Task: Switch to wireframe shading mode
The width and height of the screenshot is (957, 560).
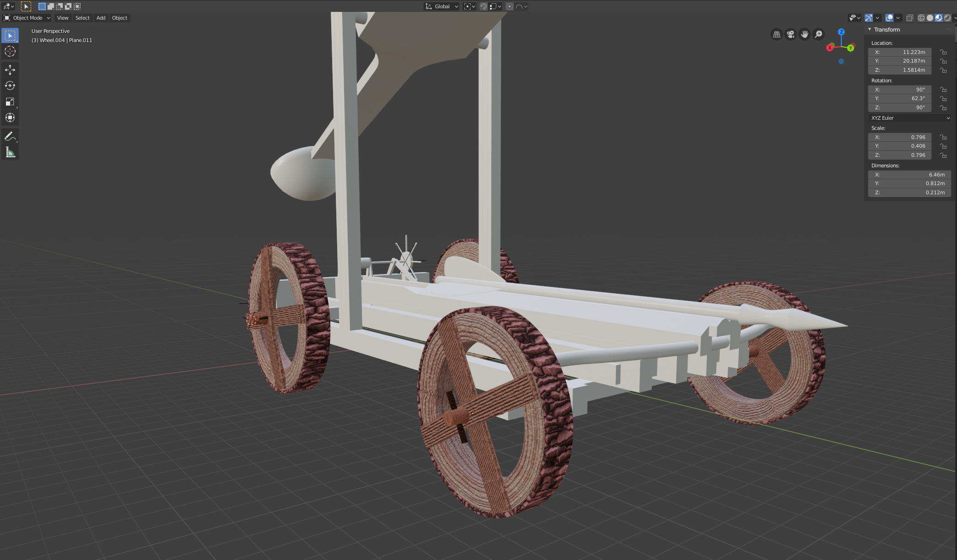Action: tap(921, 18)
